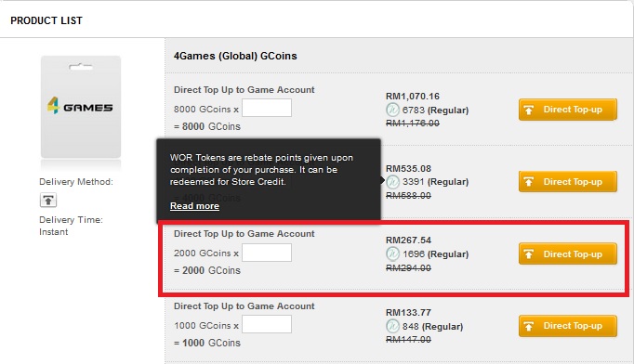634x364 pixels.
Task: Click Direct Top-up for 2000 GCoins
Action: pos(568,253)
